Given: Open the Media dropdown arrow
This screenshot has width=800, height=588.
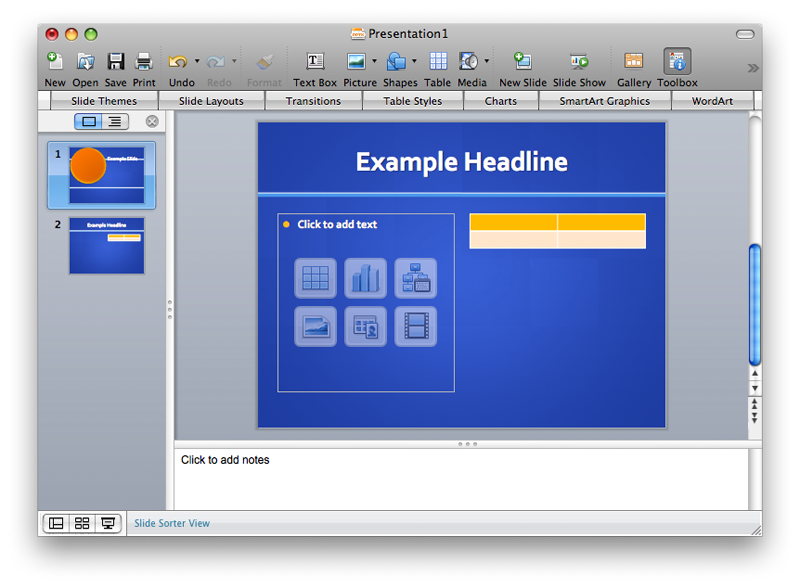Looking at the screenshot, I should point(487,61).
